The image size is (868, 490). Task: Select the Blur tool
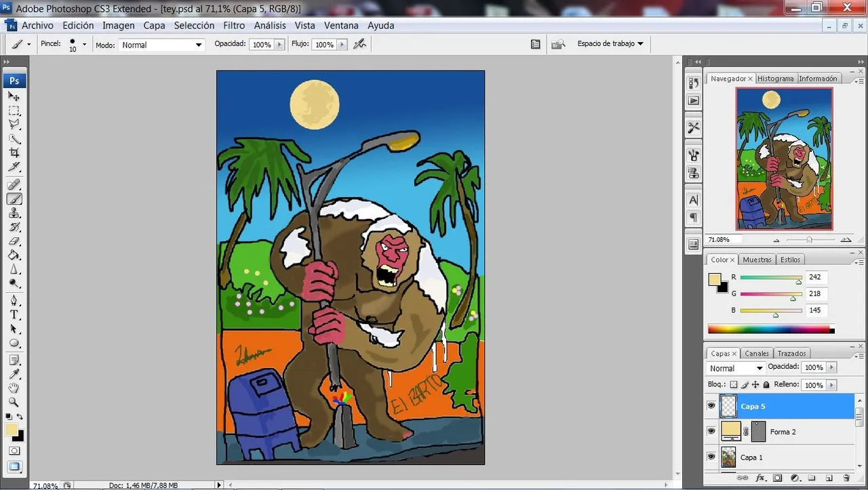(x=14, y=270)
